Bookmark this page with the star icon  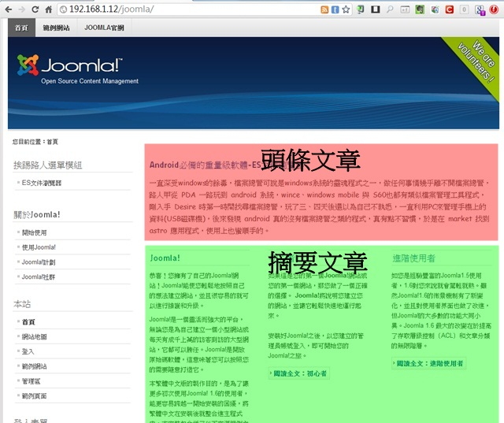click(346, 9)
